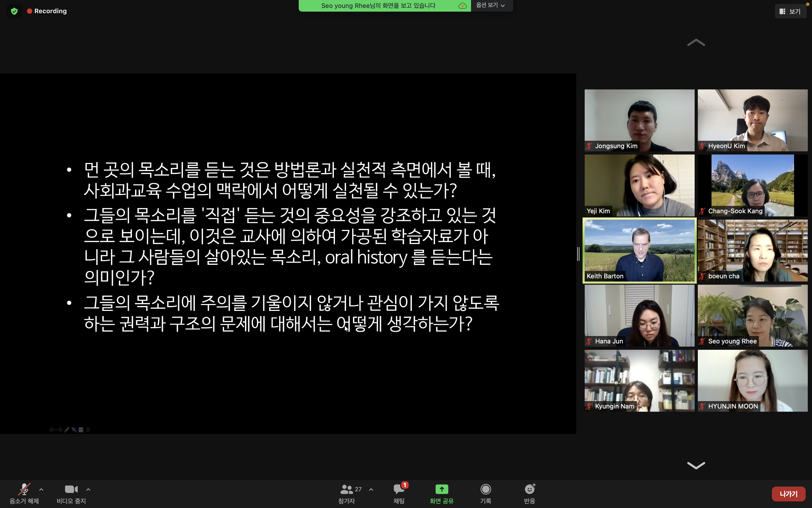
Task: Click the muted mic icon beside boeun cha
Action: [x=702, y=276]
